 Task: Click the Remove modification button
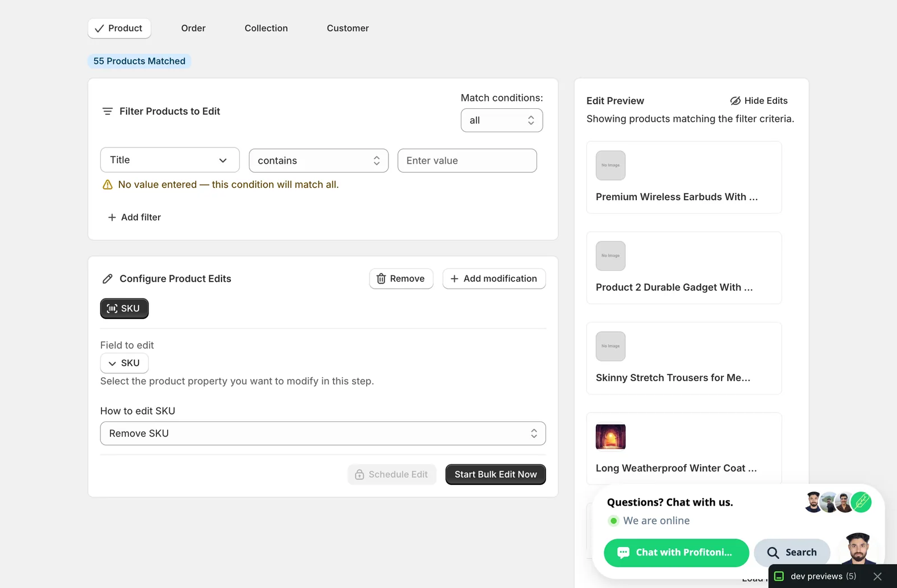[x=401, y=279]
